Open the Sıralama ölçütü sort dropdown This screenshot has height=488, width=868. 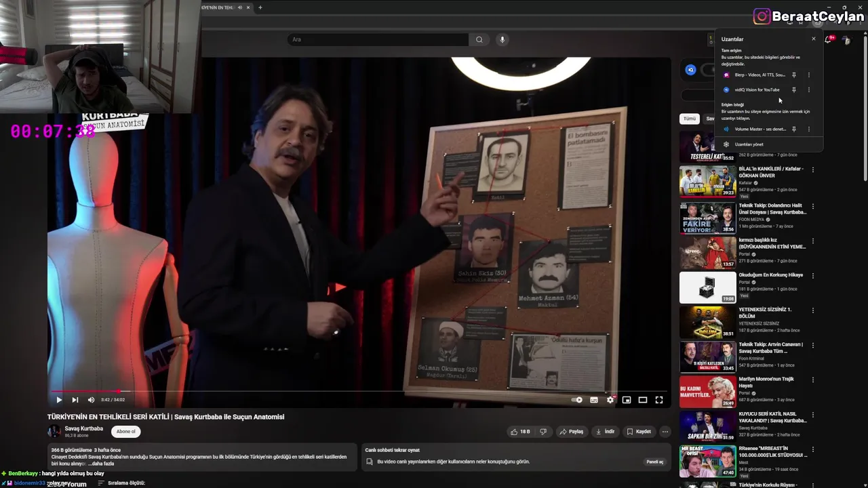pyautogui.click(x=121, y=483)
